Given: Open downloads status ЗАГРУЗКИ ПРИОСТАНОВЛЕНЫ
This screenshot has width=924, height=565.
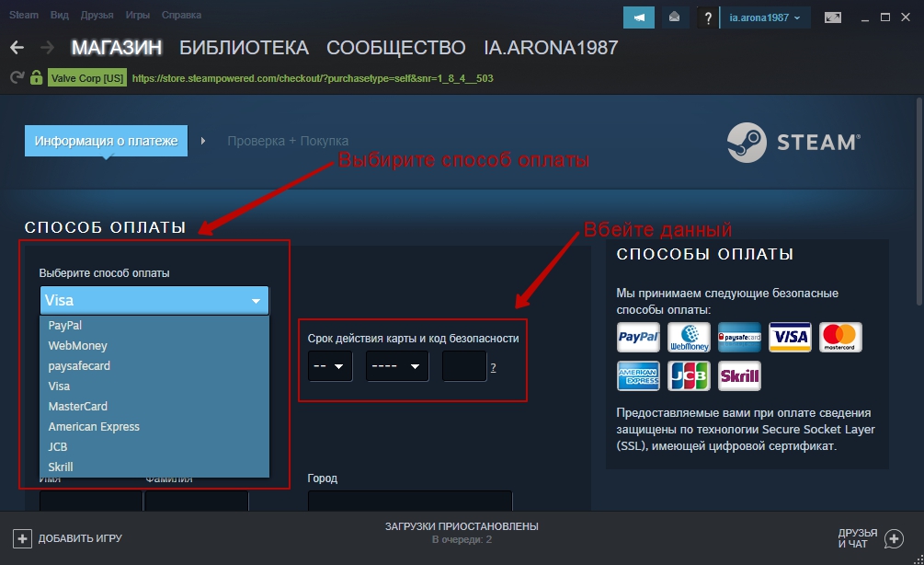Looking at the screenshot, I should pyautogui.click(x=462, y=526).
